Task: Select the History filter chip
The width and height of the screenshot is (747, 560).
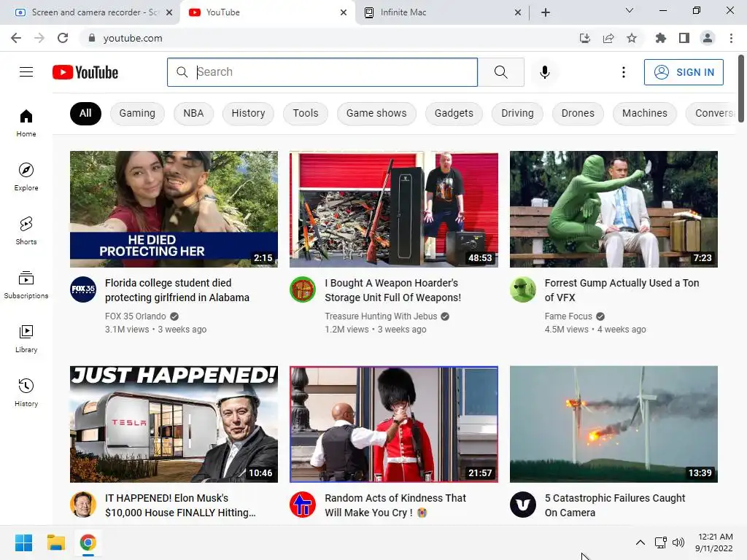Action: coord(248,113)
